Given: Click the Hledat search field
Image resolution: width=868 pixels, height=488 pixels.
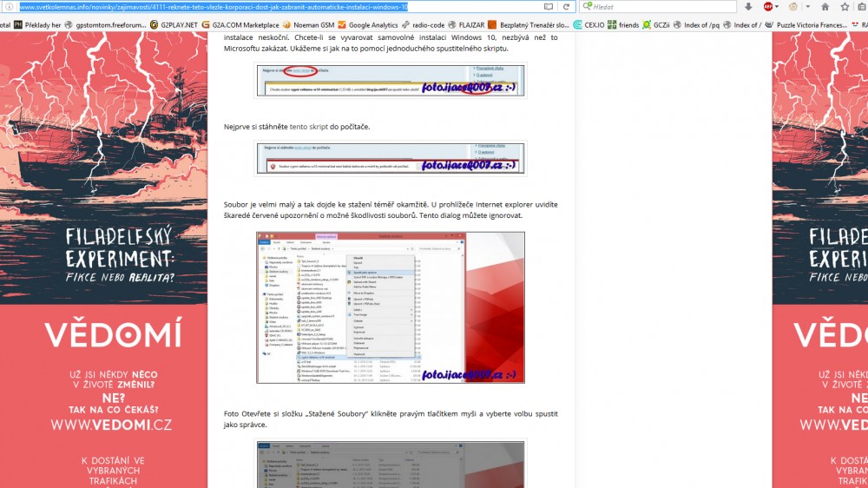Looking at the screenshot, I should (x=660, y=7).
